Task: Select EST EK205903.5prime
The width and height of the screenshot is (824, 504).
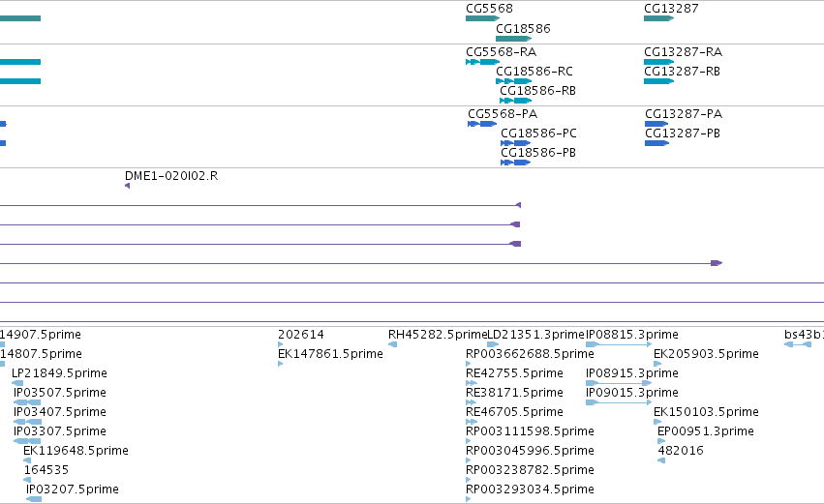Action: 706,354
